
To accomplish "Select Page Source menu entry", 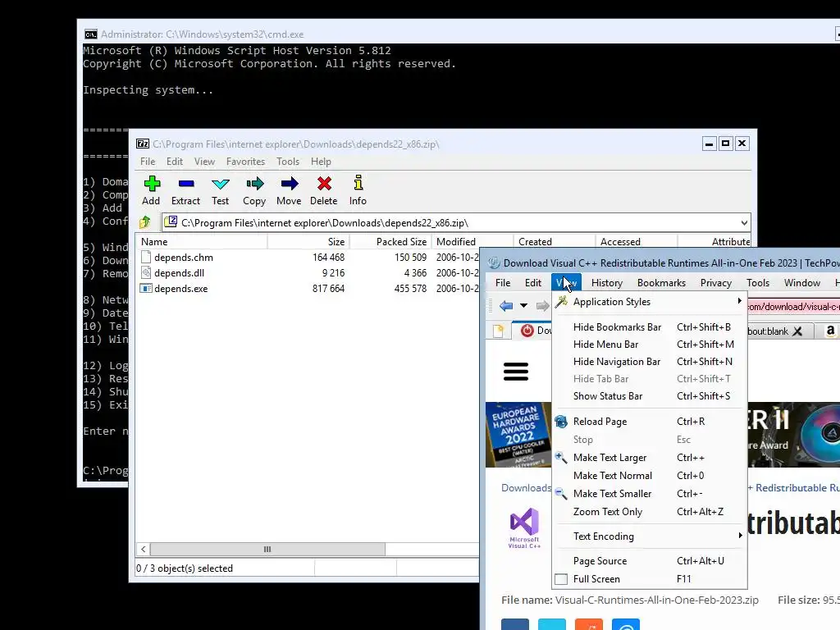I will [x=650, y=561].
